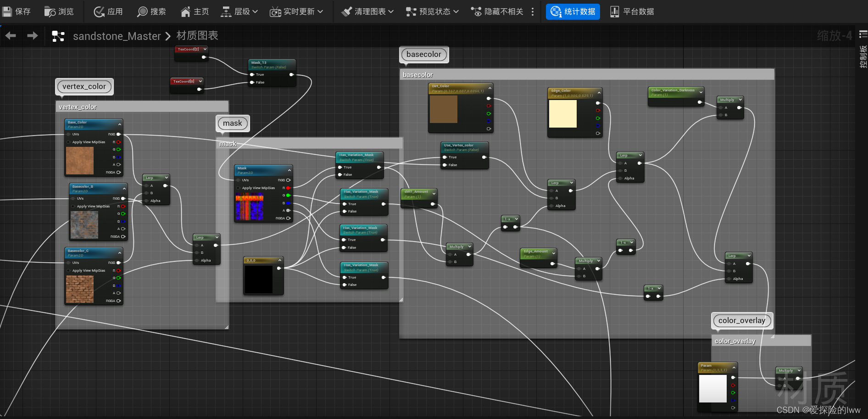
Task: Click the Dirt_Color brown preview swatch
Action: 444,109
